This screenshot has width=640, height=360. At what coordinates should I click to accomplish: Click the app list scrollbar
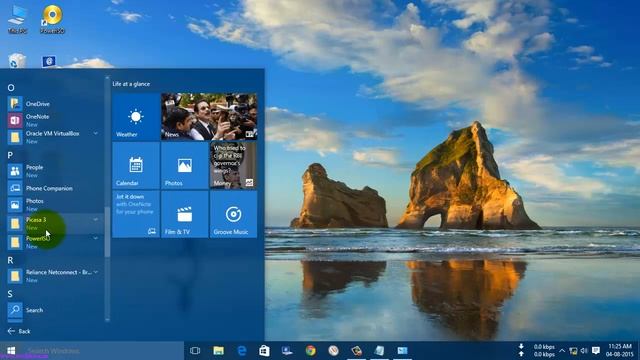[x=107, y=232]
